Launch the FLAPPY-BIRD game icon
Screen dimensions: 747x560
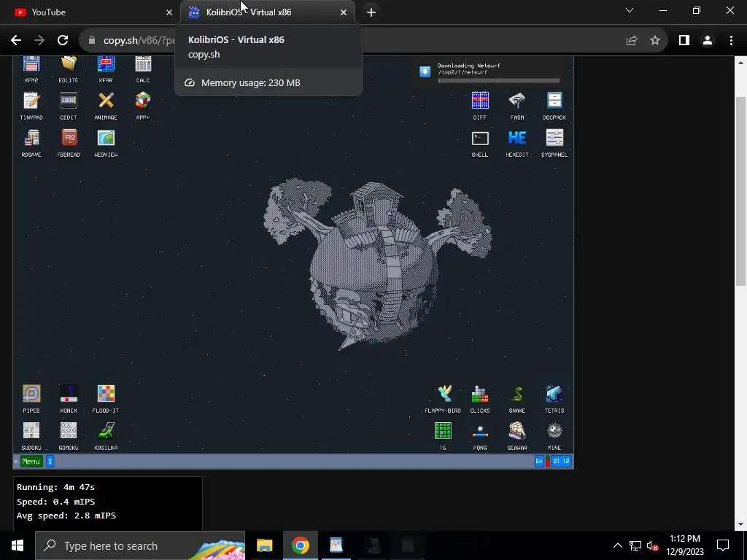[x=443, y=399]
